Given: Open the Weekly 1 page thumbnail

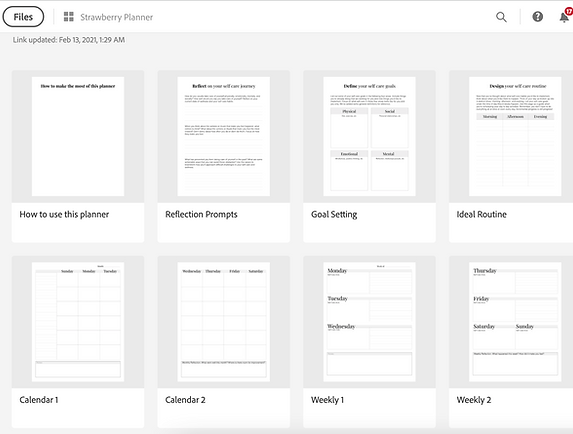Looking at the screenshot, I should click(x=369, y=322).
